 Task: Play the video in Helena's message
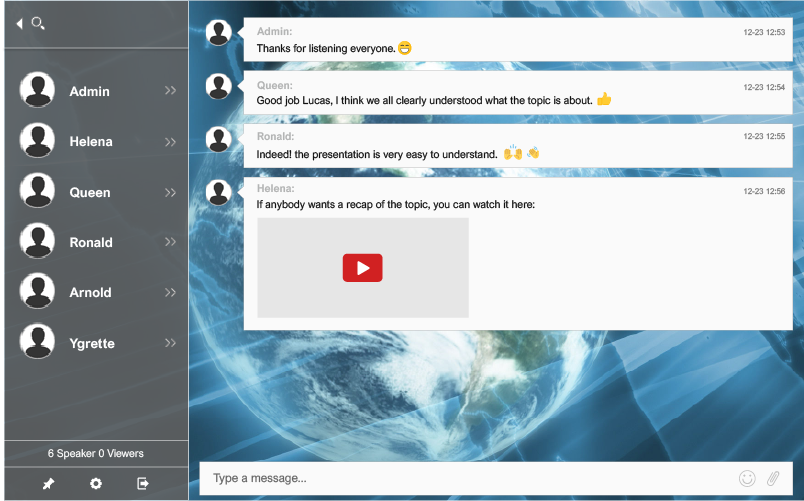point(362,268)
